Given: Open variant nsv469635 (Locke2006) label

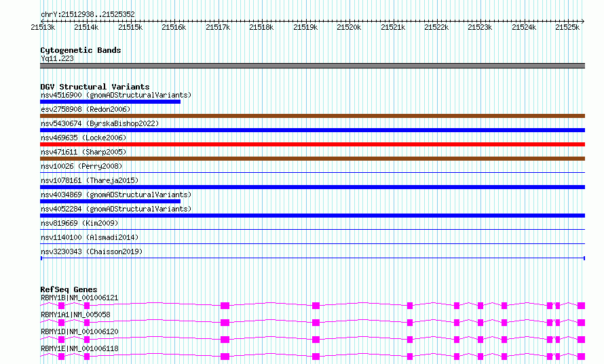Looking at the screenshot, I should [83, 138].
